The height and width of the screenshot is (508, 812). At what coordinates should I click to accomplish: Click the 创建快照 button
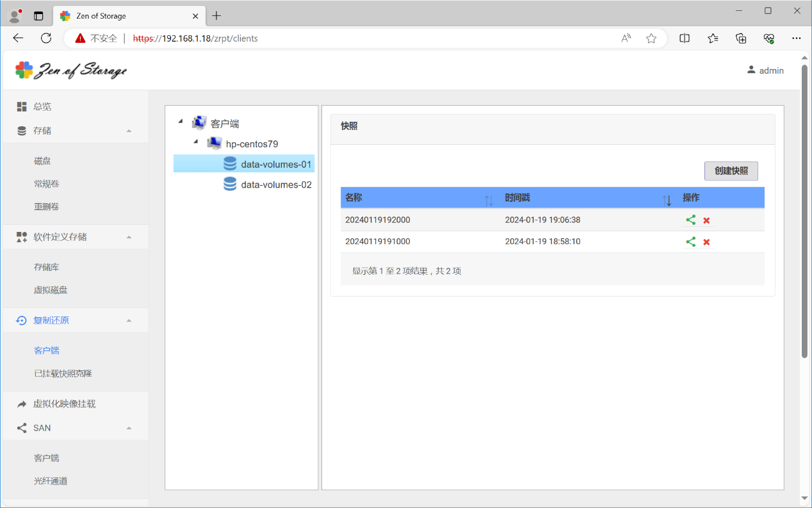coord(731,171)
